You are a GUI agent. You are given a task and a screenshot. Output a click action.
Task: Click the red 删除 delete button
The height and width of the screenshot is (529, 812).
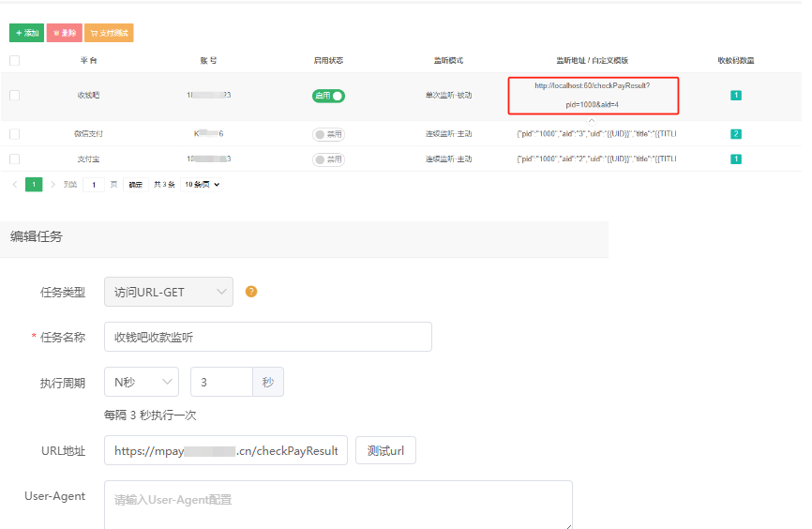[64, 33]
